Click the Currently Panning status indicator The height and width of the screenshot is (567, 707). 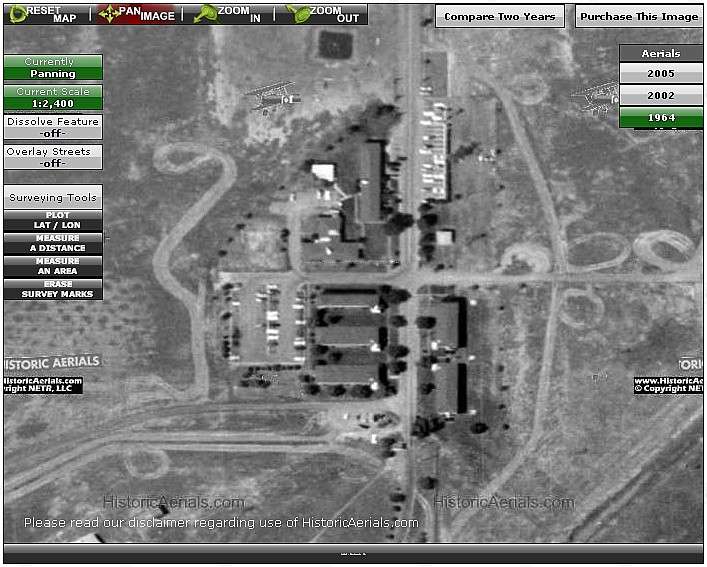tap(53, 67)
